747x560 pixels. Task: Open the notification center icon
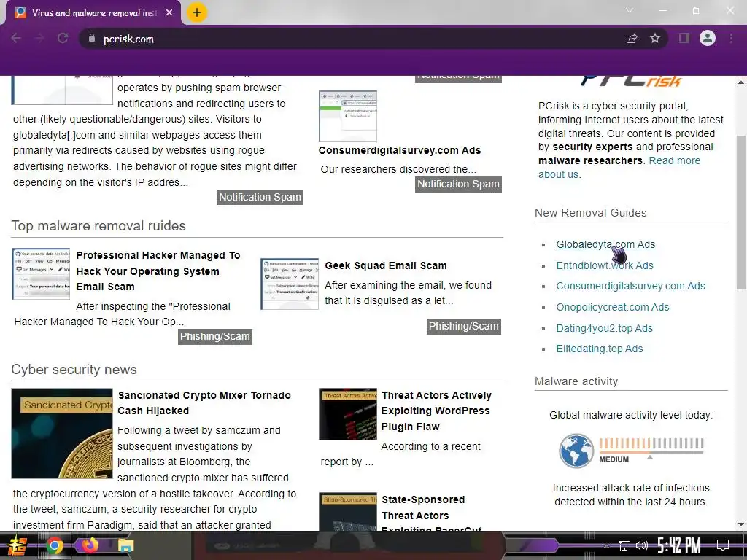[723, 545]
